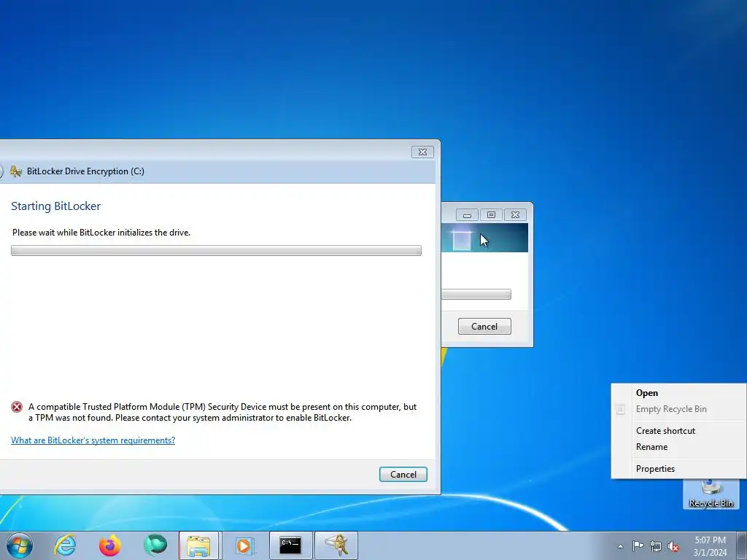Minimize the background dialog window
Viewport: 747px width, 560px height.
coord(467,215)
